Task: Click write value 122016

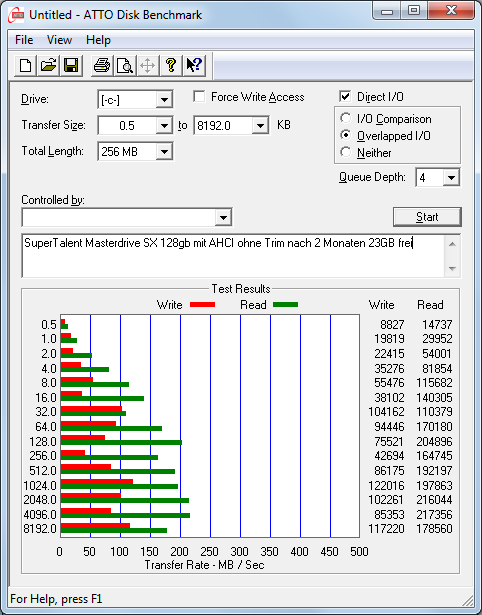Action: [x=386, y=486]
